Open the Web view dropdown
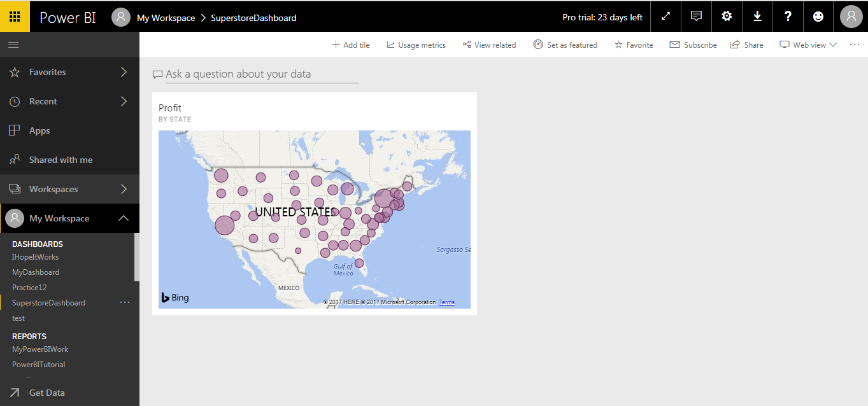 click(x=808, y=45)
